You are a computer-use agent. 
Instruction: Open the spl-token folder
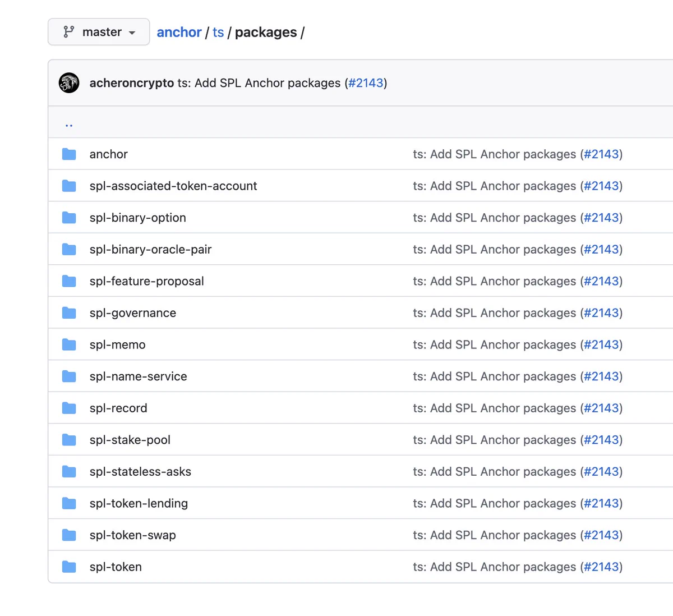pos(116,567)
